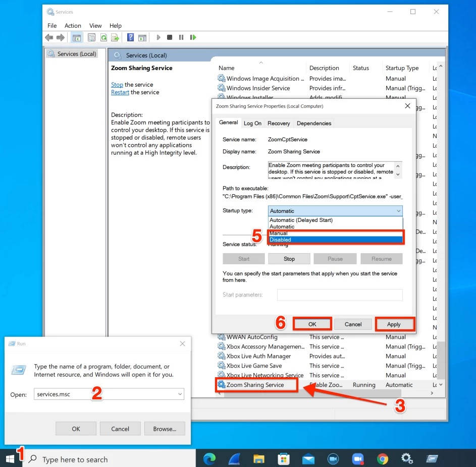Select Services (Local) tree node
This screenshot has height=467, width=476.
(x=72, y=53)
